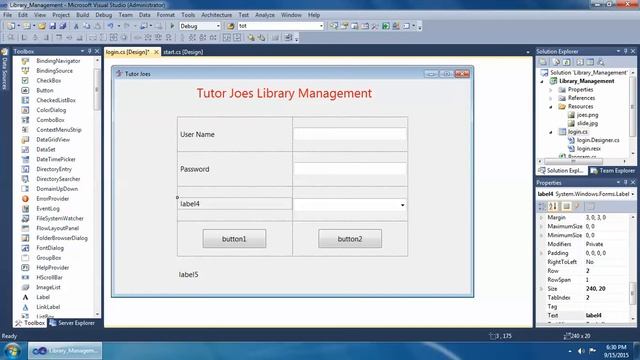Select joes.png in Solution Explorer
The height and width of the screenshot is (360, 640).
click(x=587, y=115)
